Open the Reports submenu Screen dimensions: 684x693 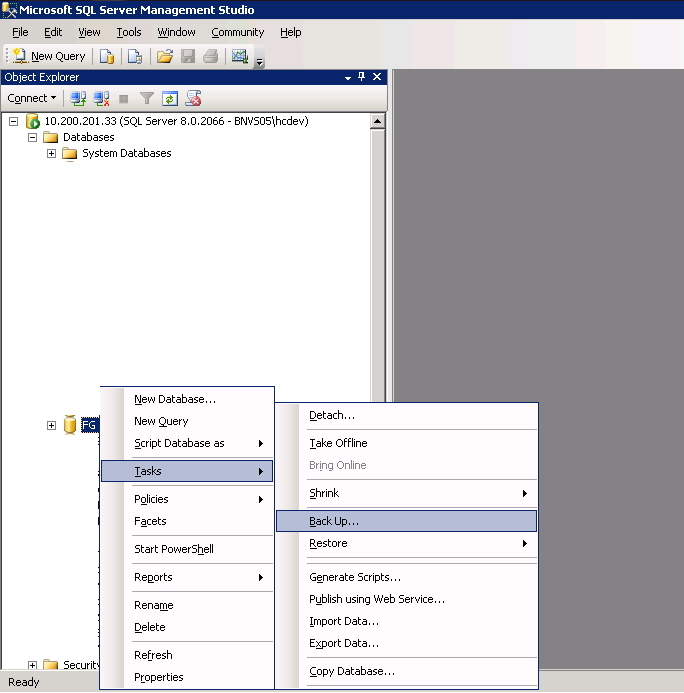tap(187, 577)
